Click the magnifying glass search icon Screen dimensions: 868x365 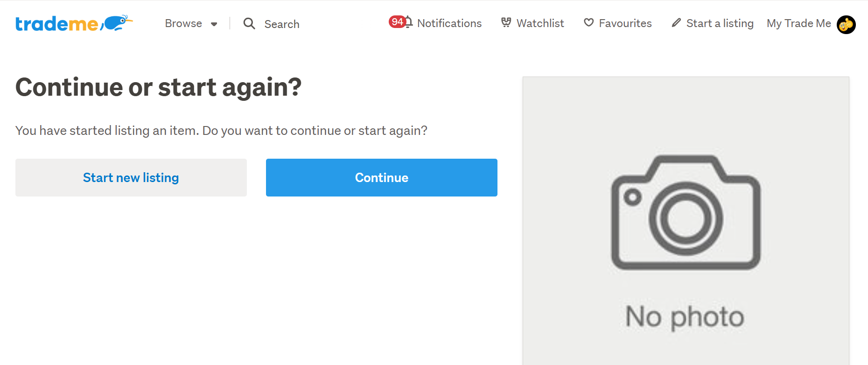(249, 24)
